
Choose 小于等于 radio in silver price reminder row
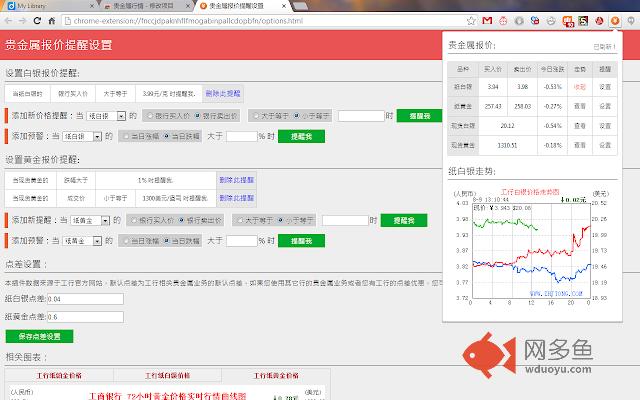tap(297, 116)
